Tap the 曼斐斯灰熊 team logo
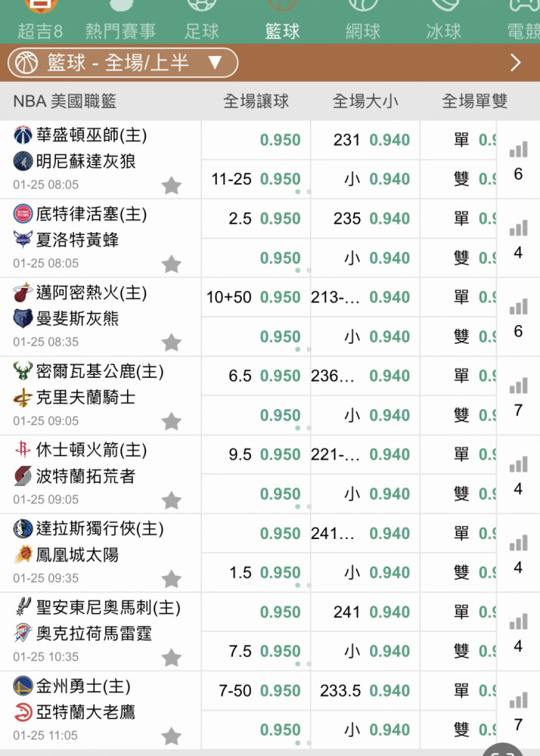540x756 pixels. (x=23, y=319)
